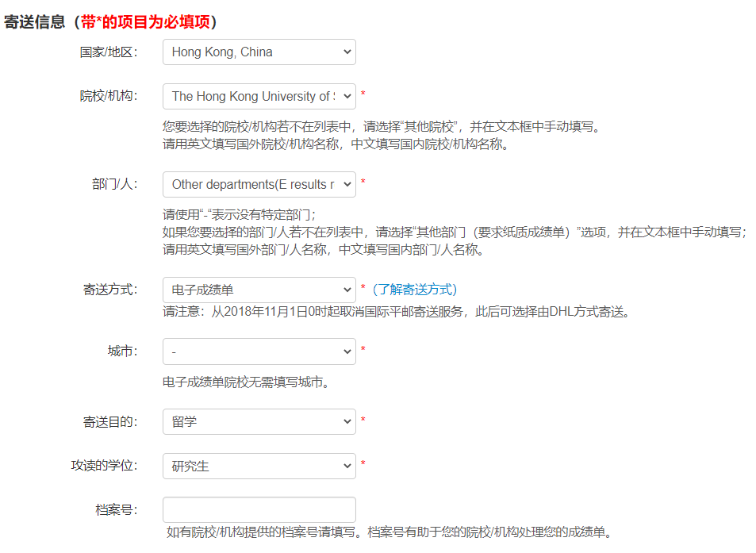Click the chevron arrow in the 研究生 box
756x553 pixels.
point(347,467)
